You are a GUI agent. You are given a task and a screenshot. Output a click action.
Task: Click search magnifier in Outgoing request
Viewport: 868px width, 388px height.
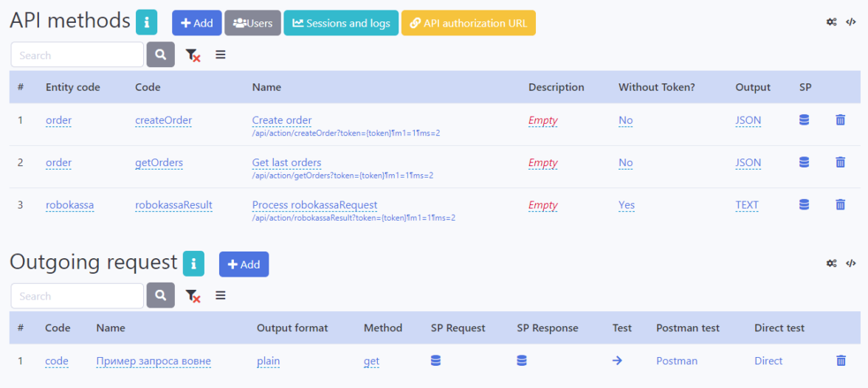pos(160,296)
